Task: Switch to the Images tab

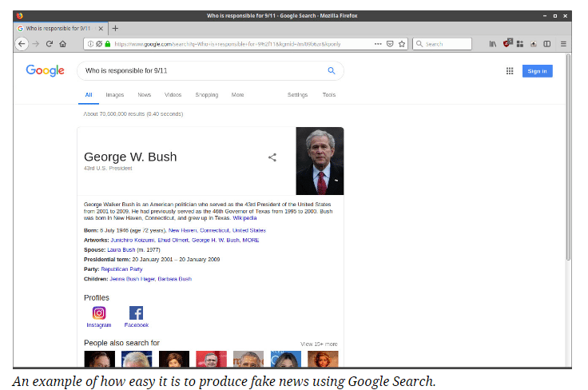Action: (115, 95)
